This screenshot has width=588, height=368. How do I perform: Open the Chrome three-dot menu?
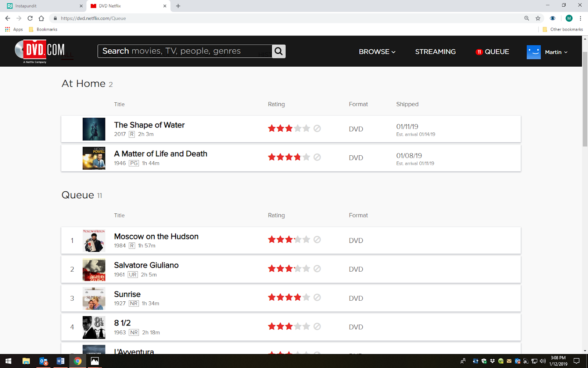[580, 18]
